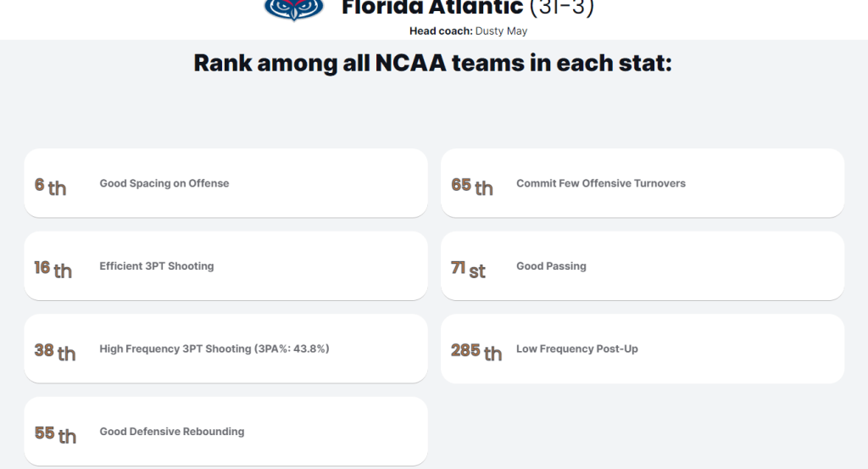
Task: Select the Efficient 3PT Shooting stat
Action: point(157,266)
